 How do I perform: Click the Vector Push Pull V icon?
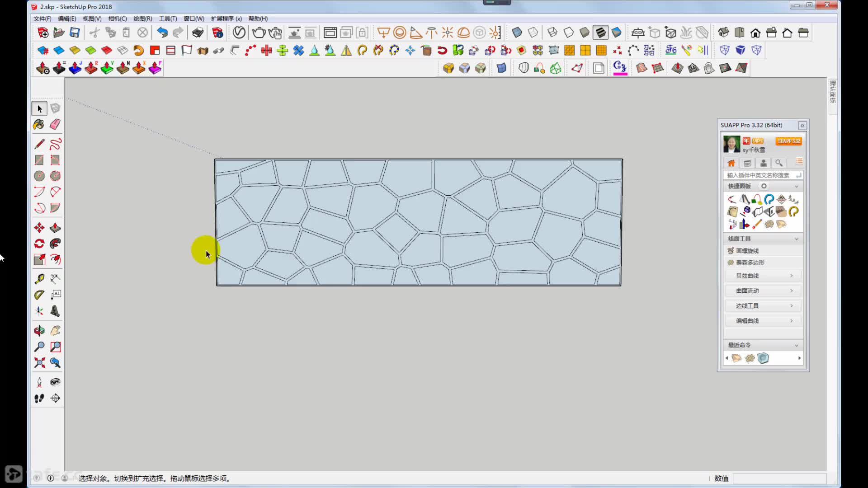pyautogui.click(x=107, y=68)
